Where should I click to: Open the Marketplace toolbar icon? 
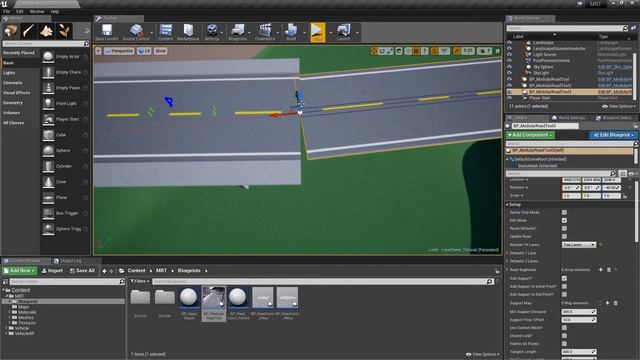pyautogui.click(x=188, y=32)
